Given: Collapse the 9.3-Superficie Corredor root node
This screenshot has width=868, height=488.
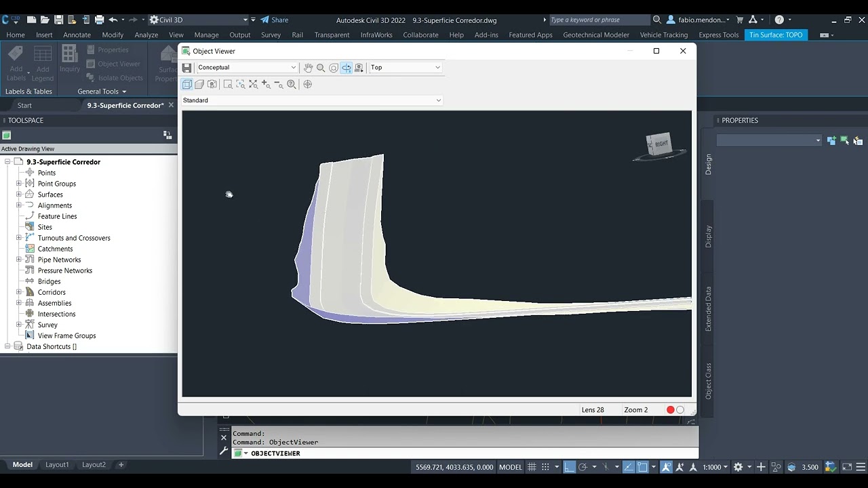Looking at the screenshot, I should coord(8,162).
